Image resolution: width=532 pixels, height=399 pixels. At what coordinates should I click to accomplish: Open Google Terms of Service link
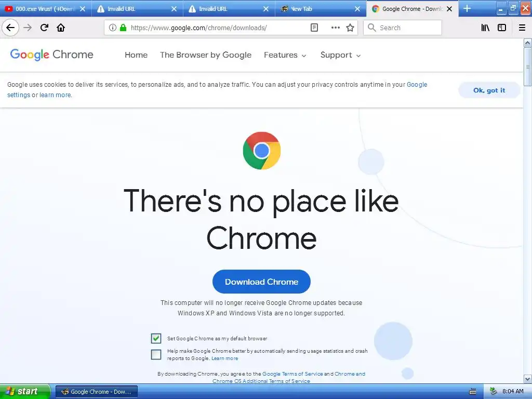pyautogui.click(x=292, y=374)
